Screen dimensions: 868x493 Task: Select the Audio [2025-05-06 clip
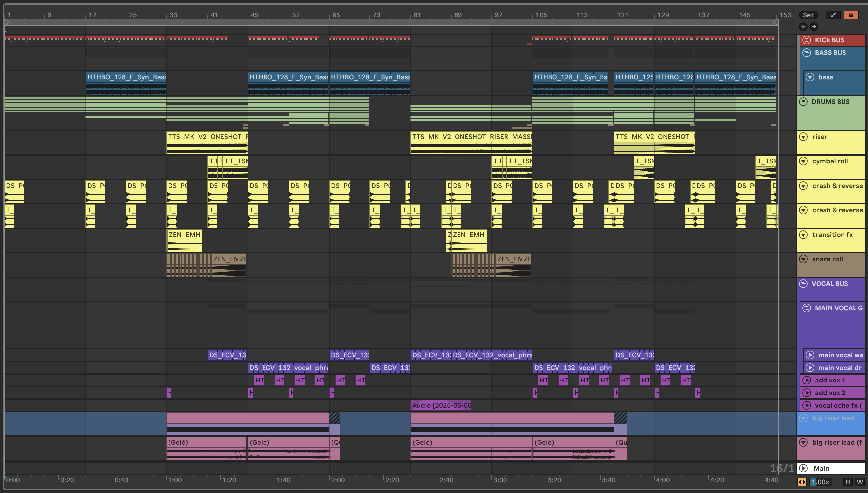[x=441, y=405]
